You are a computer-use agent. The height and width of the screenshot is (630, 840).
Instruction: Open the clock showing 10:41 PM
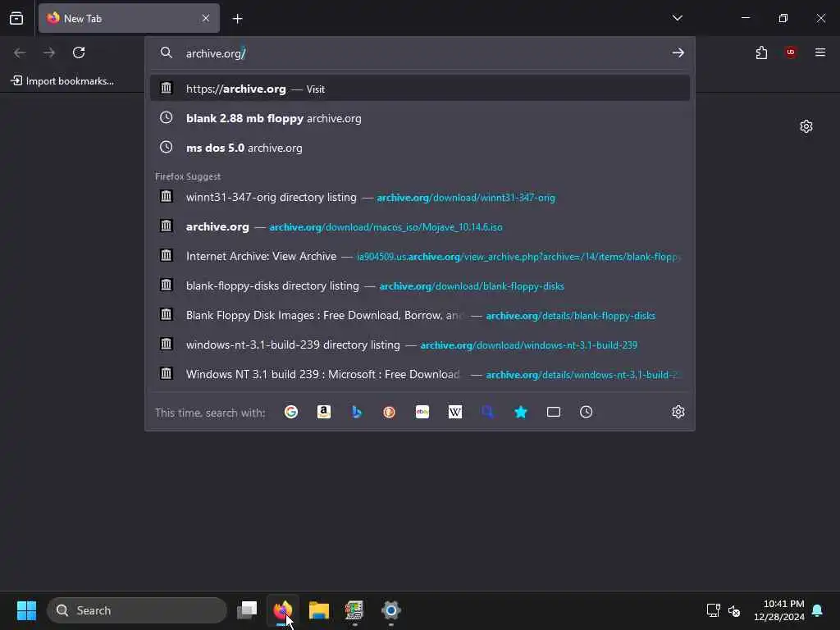(779, 610)
